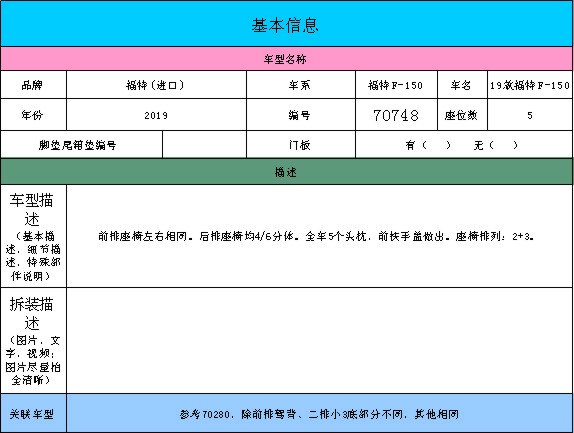This screenshot has height=433, width=574.
Task: Select the 车型名称 pink header row
Action: tap(287, 59)
